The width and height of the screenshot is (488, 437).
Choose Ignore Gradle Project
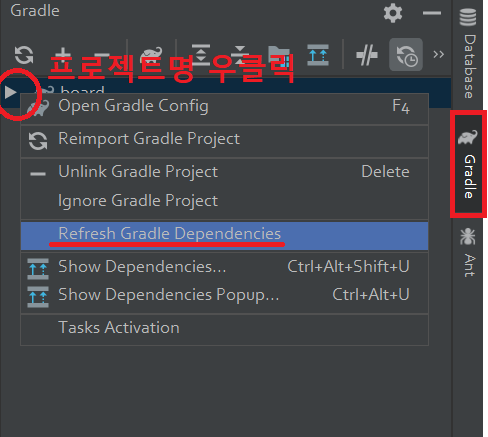click(224, 201)
